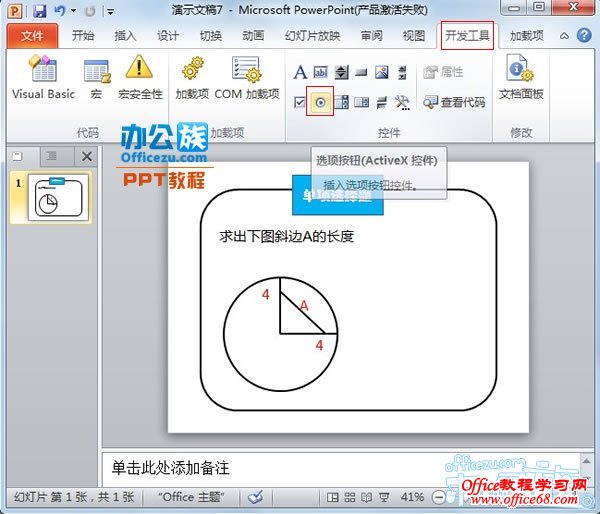
Task: Insert a text box ActiveX control
Action: (321, 73)
